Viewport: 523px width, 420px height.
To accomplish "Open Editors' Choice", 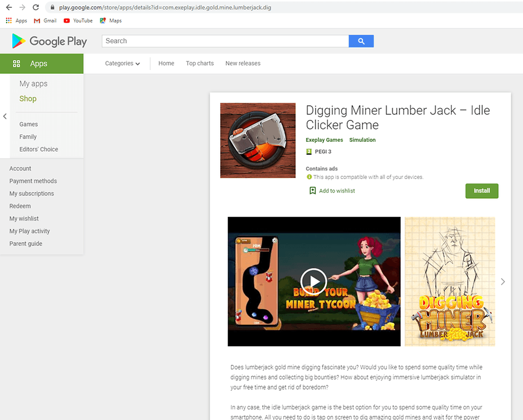I will pos(39,149).
